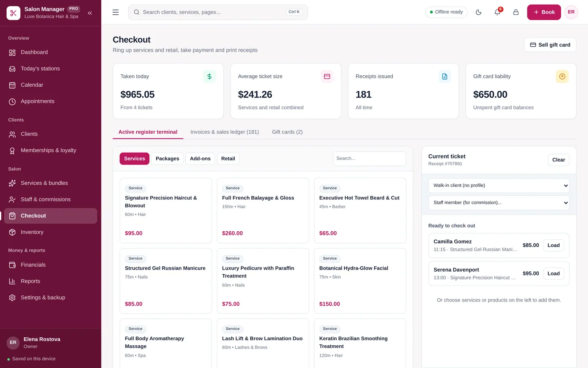Click the Taken today dollar icon

click(x=209, y=77)
